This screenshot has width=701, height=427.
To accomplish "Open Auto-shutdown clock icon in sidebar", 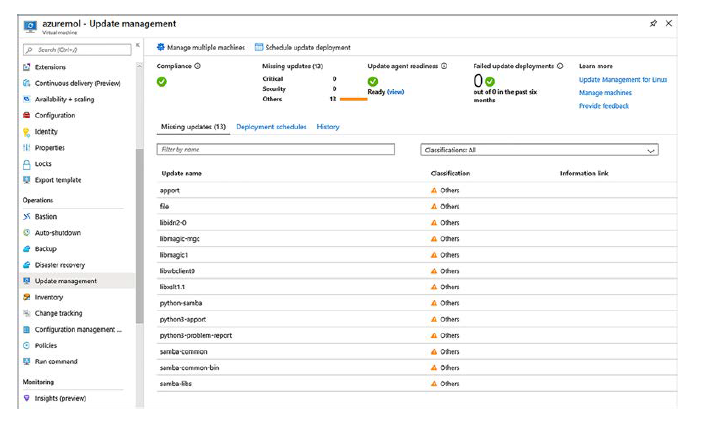I will pos(26,233).
